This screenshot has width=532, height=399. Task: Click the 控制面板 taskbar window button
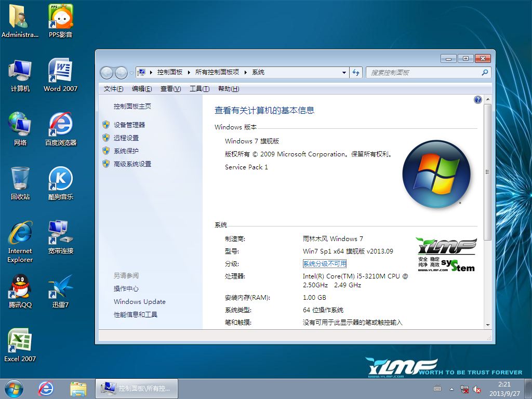(137, 389)
